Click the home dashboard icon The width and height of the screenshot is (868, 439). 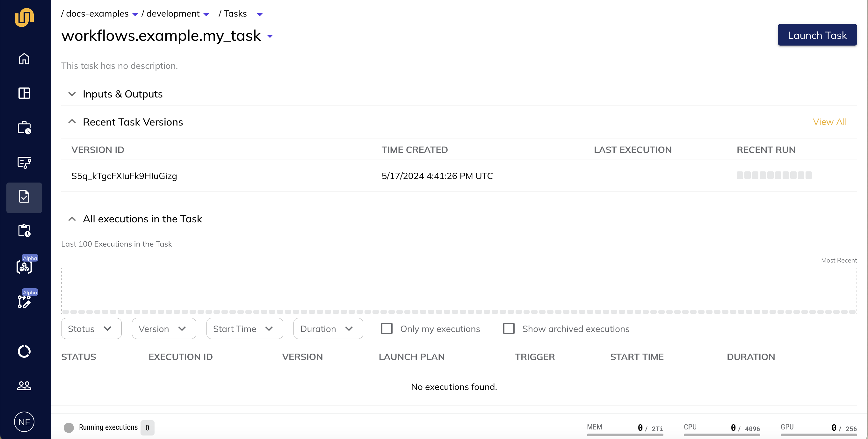coord(24,58)
